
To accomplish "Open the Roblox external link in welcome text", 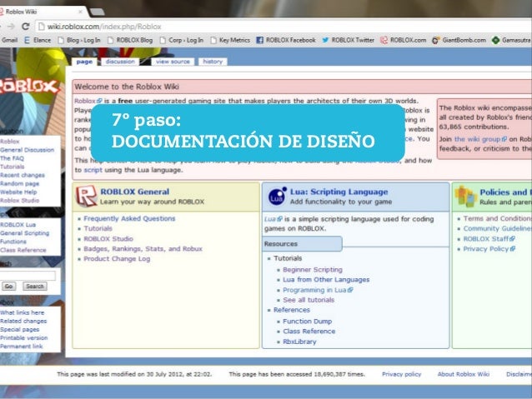I will [x=88, y=101].
